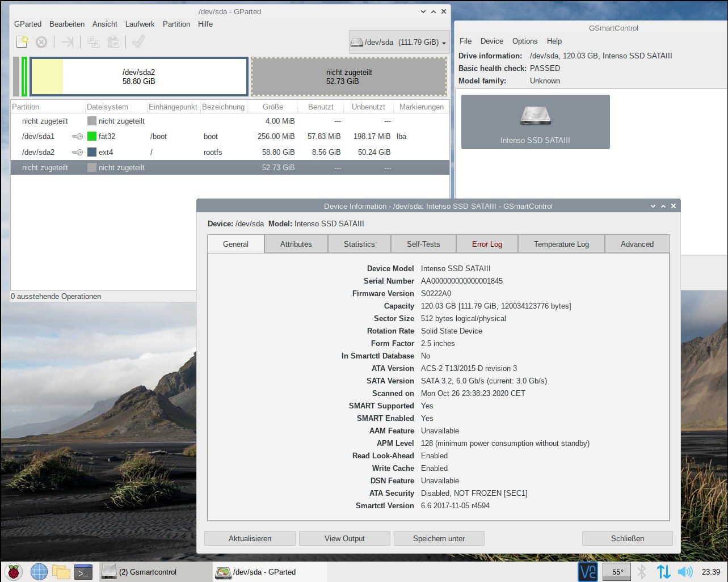Click the green /dev/sda1 block in partition graph
The height and width of the screenshot is (582, 728).
24,77
